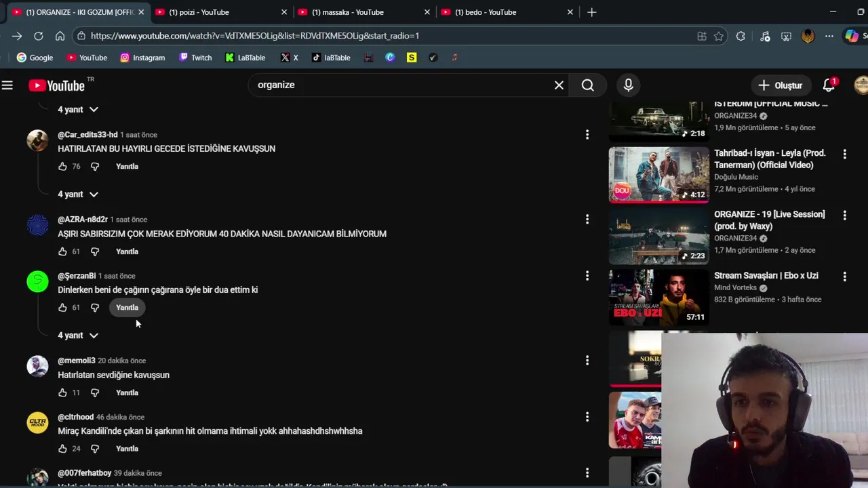This screenshot has width=868, height=488.
Task: Reply to @AZRA-n8d2r comment
Action: (x=127, y=251)
